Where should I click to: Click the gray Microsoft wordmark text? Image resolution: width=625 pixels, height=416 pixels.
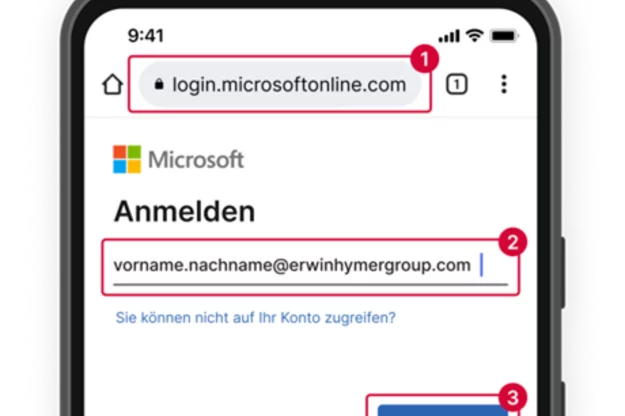coord(196,160)
